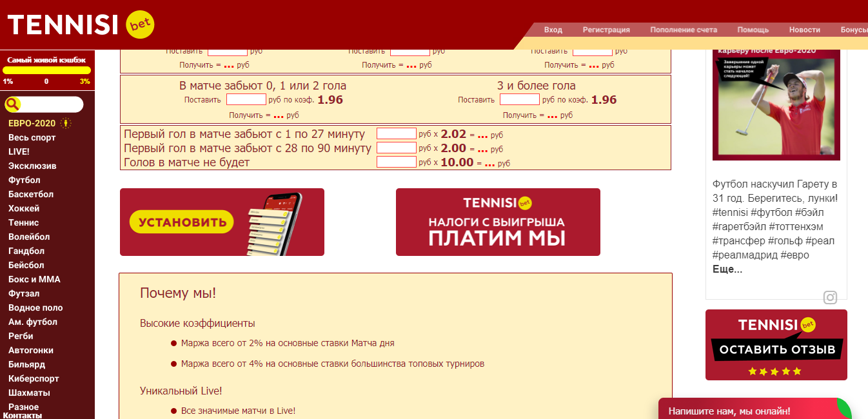Click stake field for Голов в матче не будет

click(x=397, y=162)
